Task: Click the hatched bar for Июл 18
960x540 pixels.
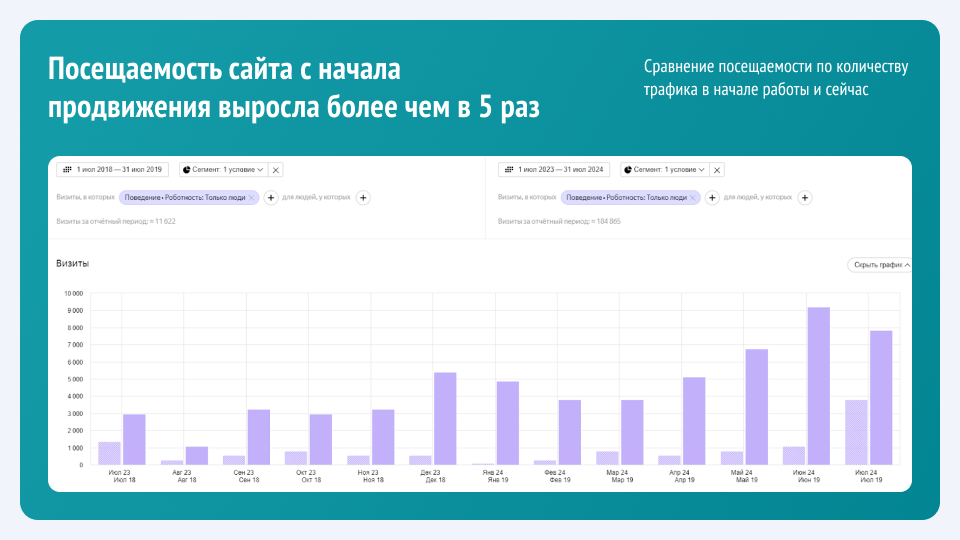Action: click(x=109, y=453)
